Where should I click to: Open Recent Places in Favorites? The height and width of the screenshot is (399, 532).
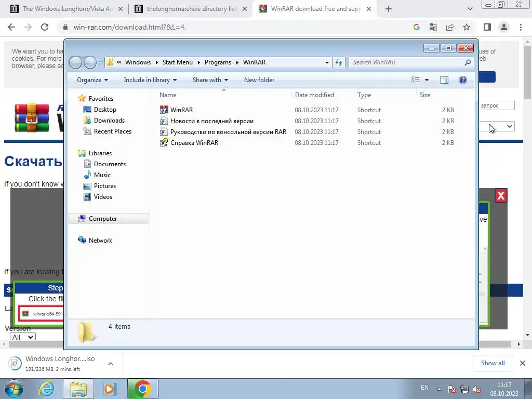coord(113,131)
